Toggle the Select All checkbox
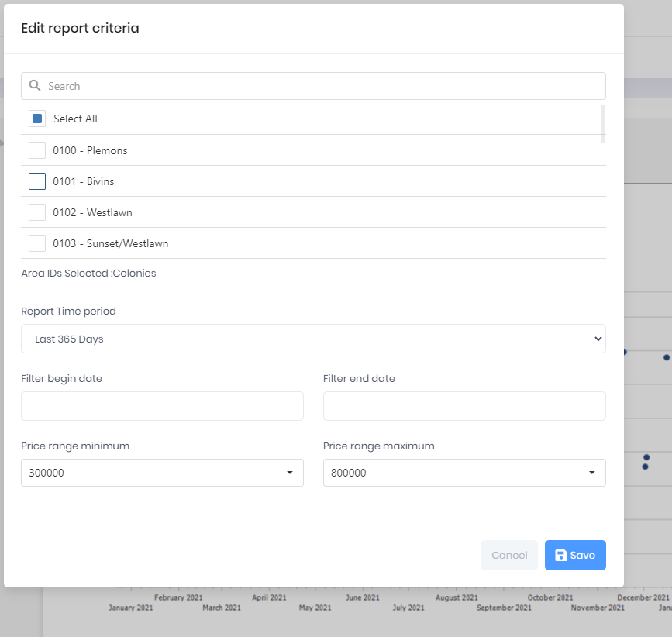Viewport: 672px width, 637px height. tap(37, 119)
